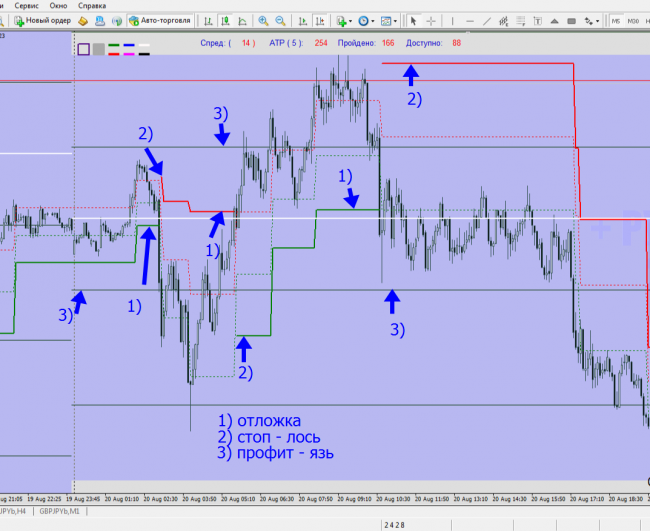Click the Новый ордер button
Viewport: 650px width, 531px height.
click(42, 21)
